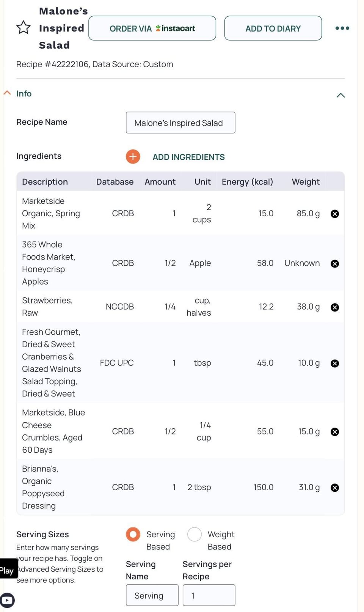The image size is (364, 612).
Task: Click the 2 cups unit cell
Action: (x=202, y=213)
